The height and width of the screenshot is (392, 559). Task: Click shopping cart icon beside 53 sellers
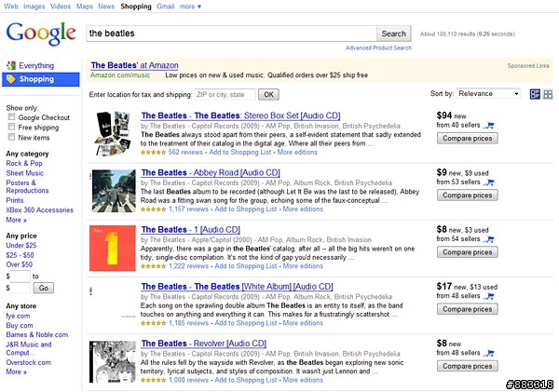tap(489, 182)
